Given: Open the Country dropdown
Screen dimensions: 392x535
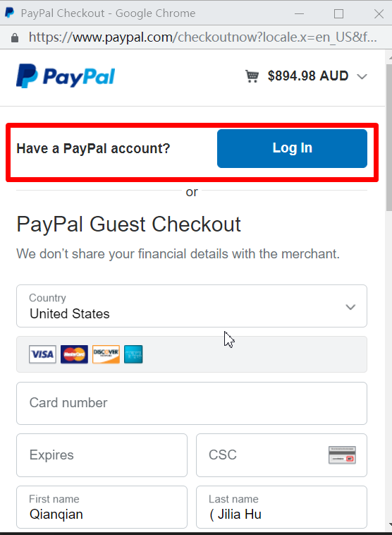Looking at the screenshot, I should pos(192,306).
